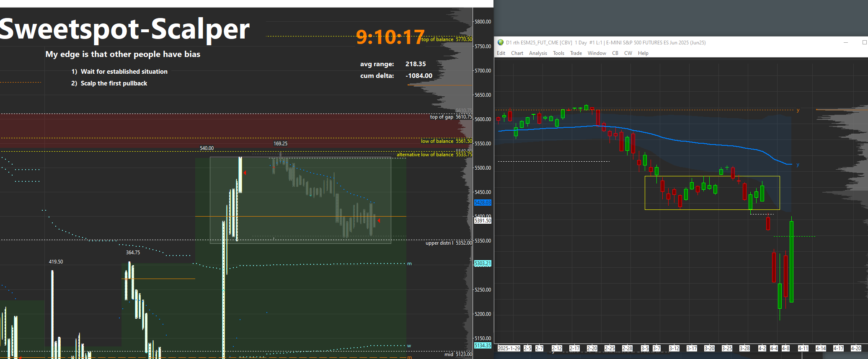
Task: Click the 5800.00 price axis label
Action: point(483,22)
